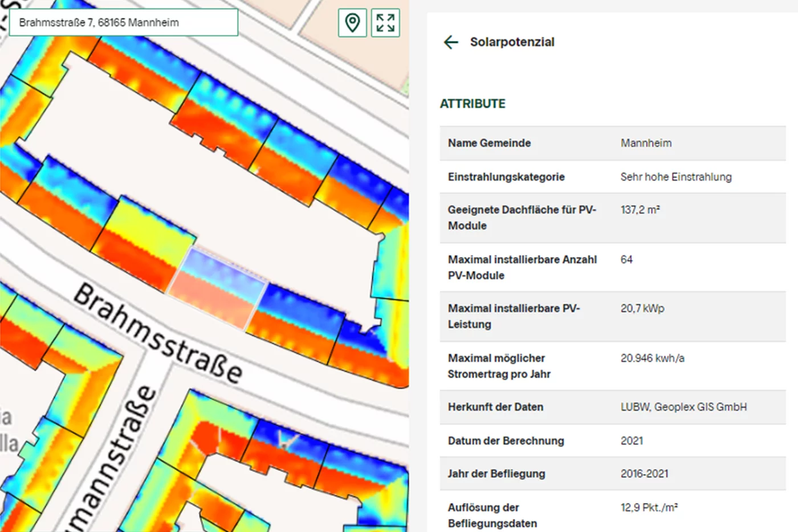Click the Mannheim municipality value
798x532 pixels.
[646, 143]
